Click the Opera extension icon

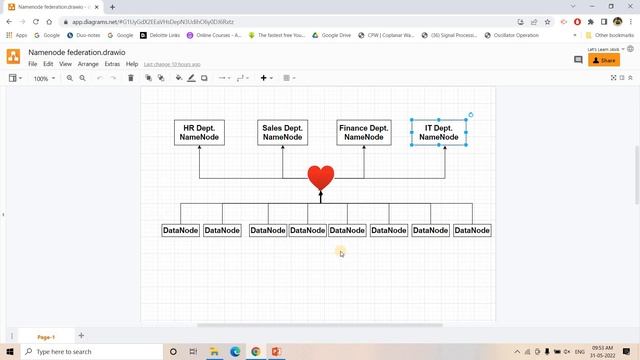point(577,22)
